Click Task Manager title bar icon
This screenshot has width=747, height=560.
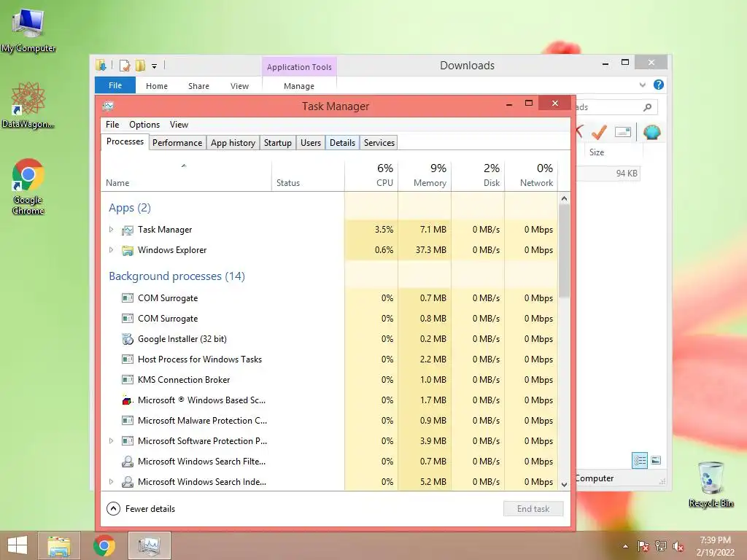tap(108, 106)
